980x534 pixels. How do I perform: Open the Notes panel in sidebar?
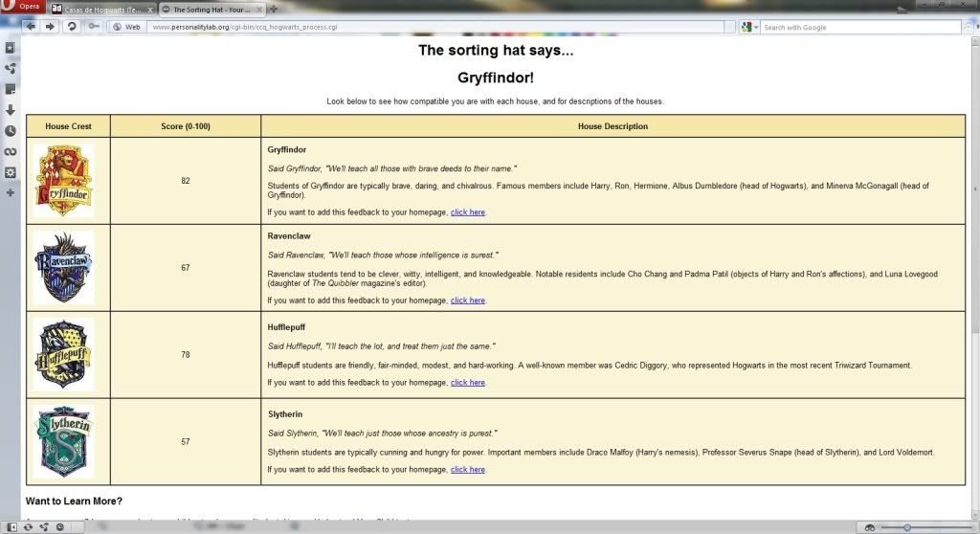point(10,89)
